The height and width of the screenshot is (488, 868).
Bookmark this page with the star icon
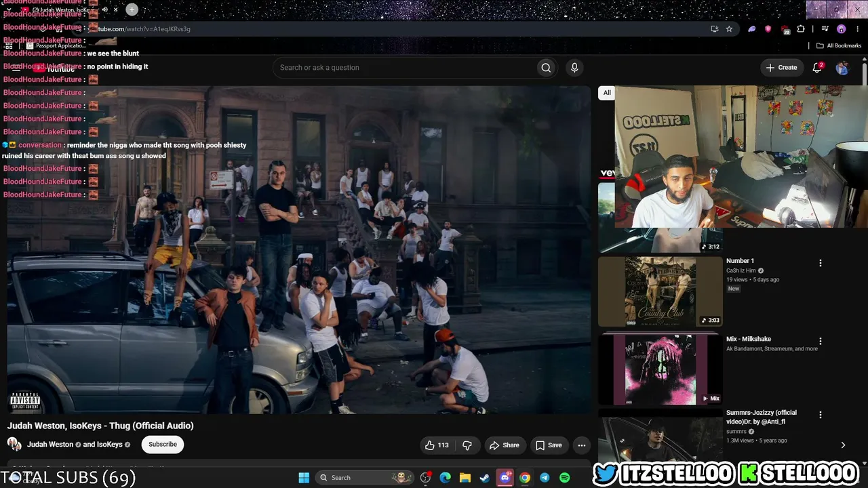tap(729, 29)
